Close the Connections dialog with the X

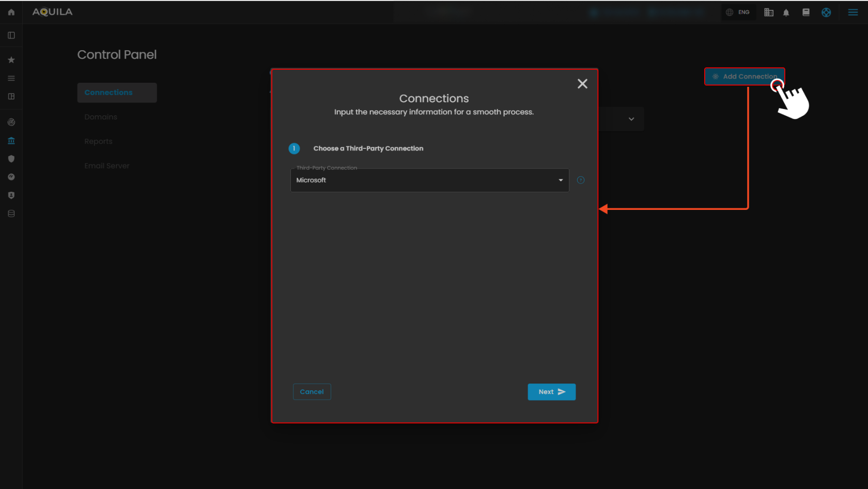[x=582, y=84]
